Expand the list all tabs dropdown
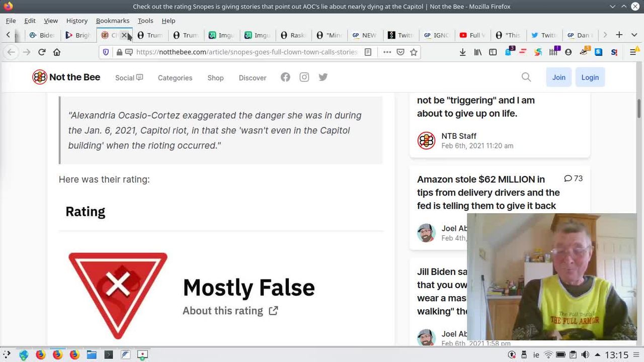The image size is (644, 362). pyautogui.click(x=635, y=35)
